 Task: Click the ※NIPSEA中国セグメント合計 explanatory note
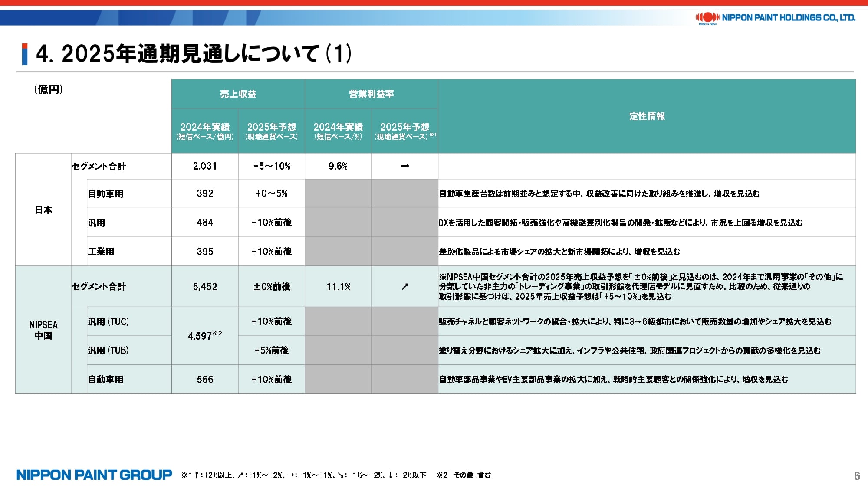[641, 287]
